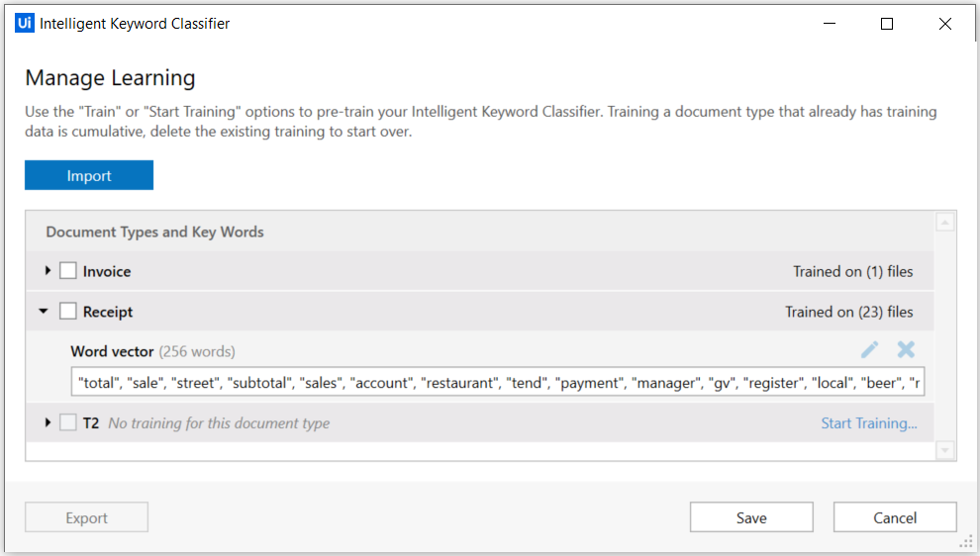
Task: Select the Invoice row trained files label
Action: [x=853, y=271]
